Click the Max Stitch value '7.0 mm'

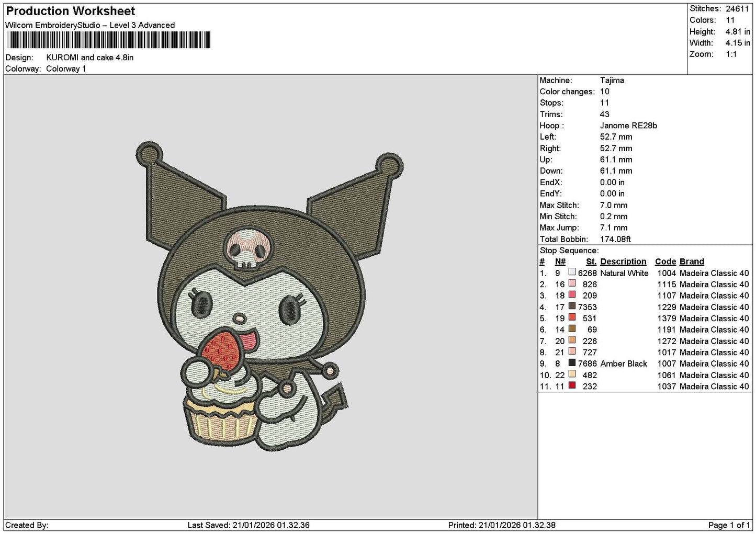point(614,205)
